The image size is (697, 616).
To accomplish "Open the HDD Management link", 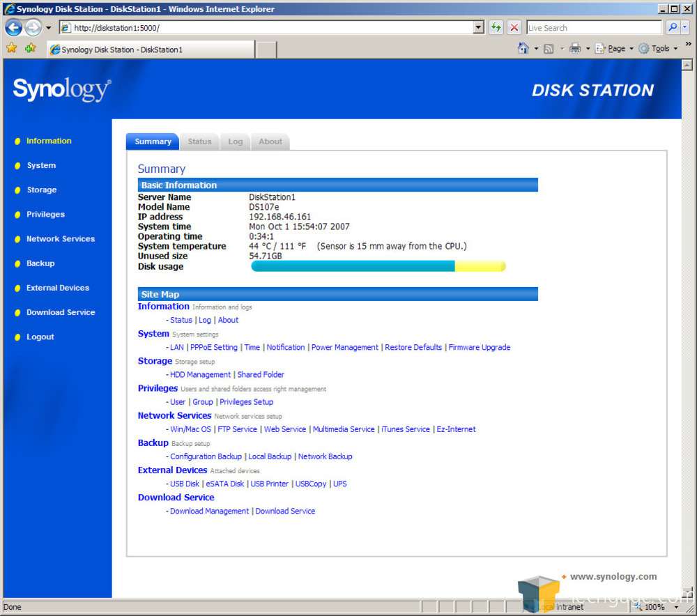I will pyautogui.click(x=201, y=375).
